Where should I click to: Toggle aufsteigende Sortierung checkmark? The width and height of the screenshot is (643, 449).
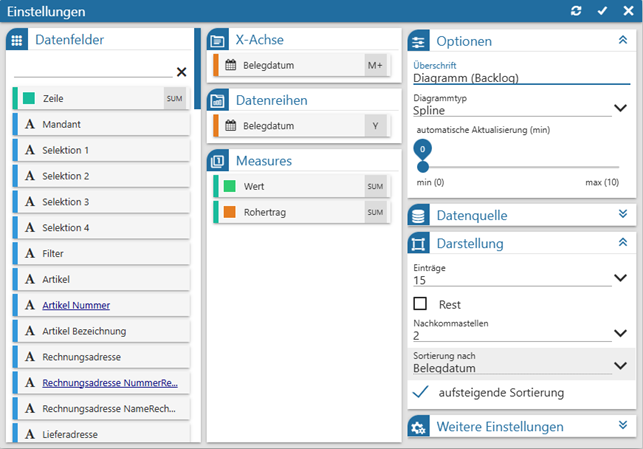(421, 393)
